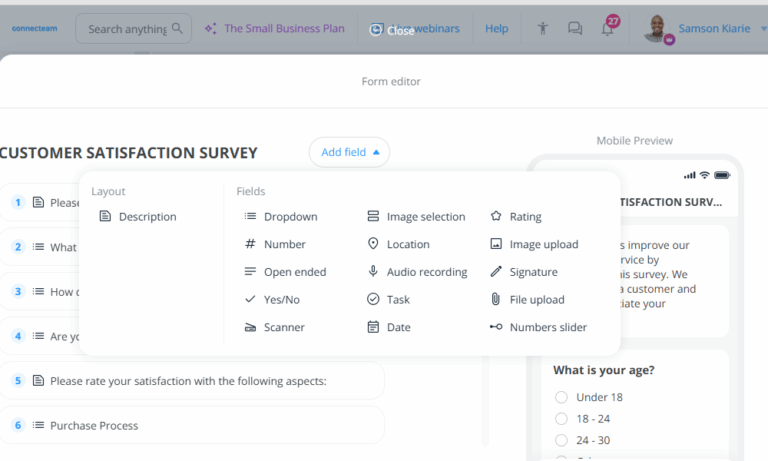Open the Live webinars link
The height and width of the screenshot is (461, 768).
pyautogui.click(x=425, y=28)
